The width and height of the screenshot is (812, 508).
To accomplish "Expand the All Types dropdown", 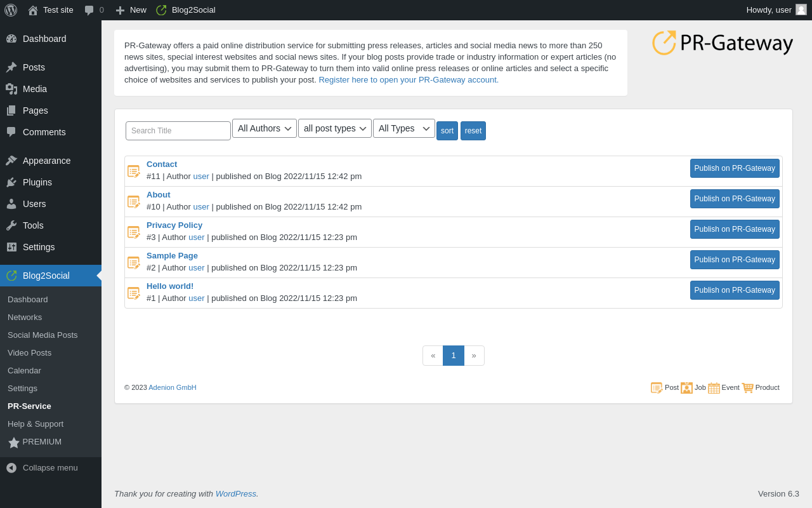I will coord(404,128).
